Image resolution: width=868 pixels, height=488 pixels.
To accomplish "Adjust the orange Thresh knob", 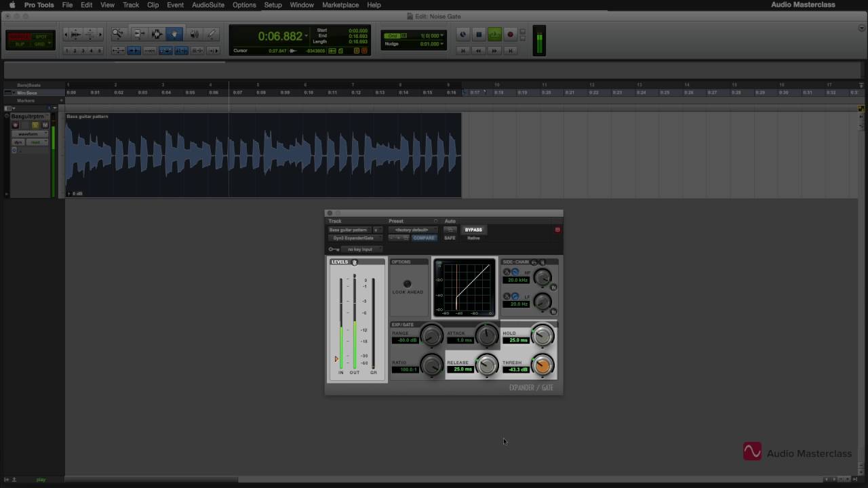I will 542,366.
